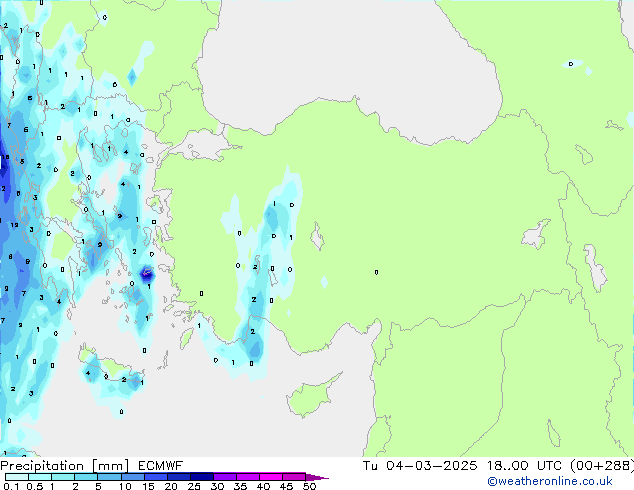
Task: Click the 10–15 mm blue legend swatch
Action: (132, 477)
